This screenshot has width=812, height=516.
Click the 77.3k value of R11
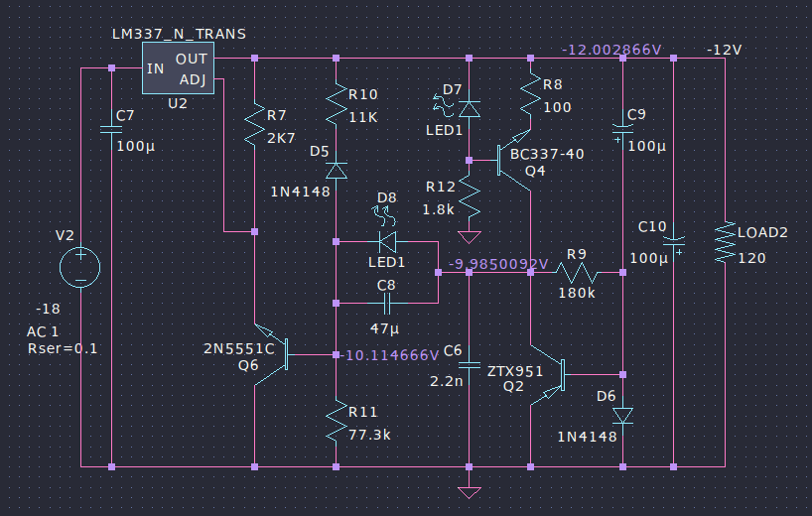[369, 435]
